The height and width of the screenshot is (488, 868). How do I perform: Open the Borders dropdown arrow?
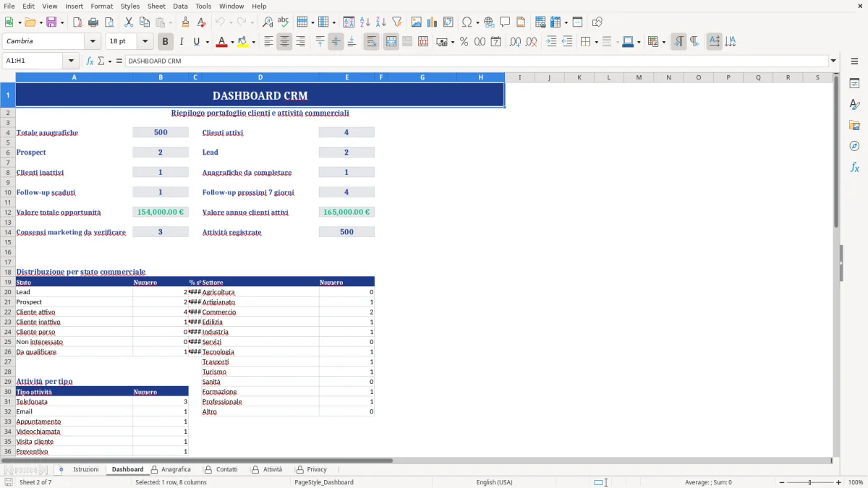pos(597,42)
